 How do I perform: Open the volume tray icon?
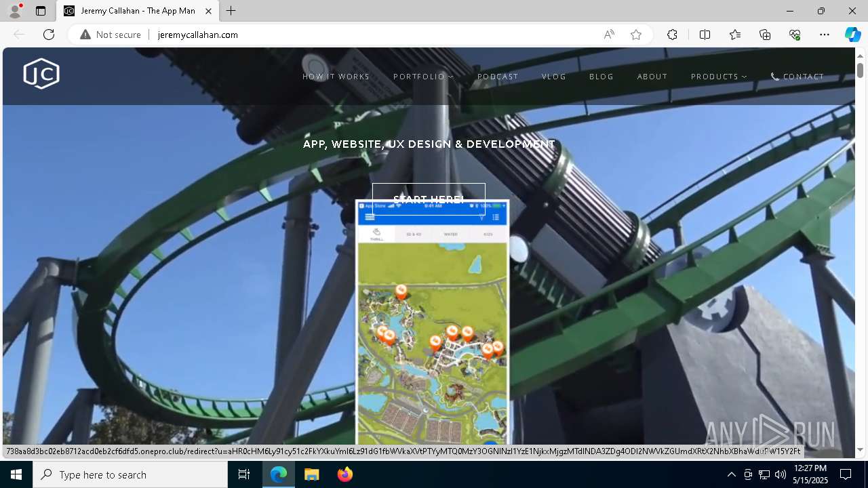tap(781, 474)
